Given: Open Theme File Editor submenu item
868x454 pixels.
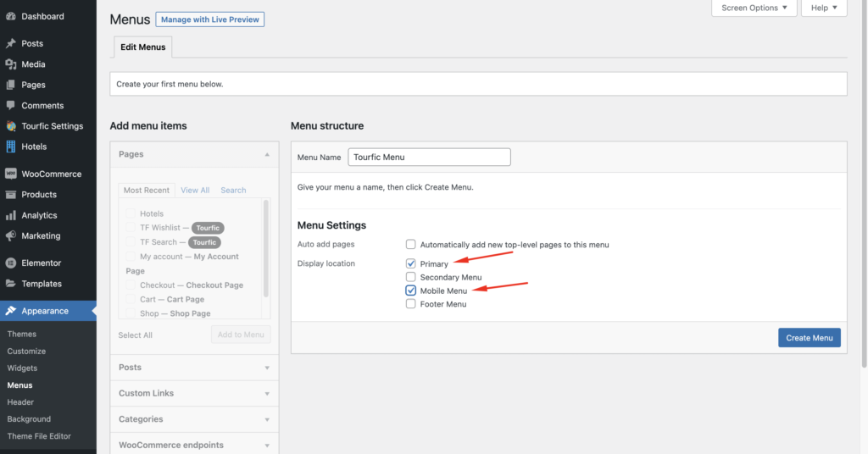Looking at the screenshot, I should click(39, 436).
